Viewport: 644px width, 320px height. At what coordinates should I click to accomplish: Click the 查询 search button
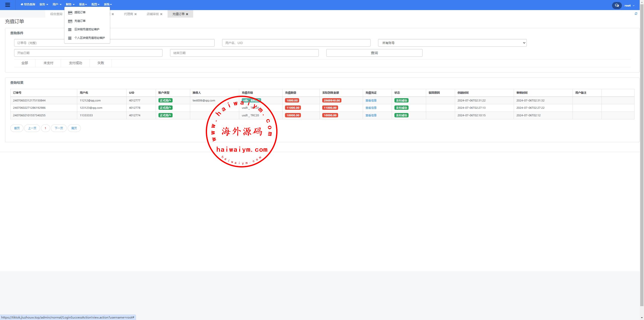coord(374,53)
